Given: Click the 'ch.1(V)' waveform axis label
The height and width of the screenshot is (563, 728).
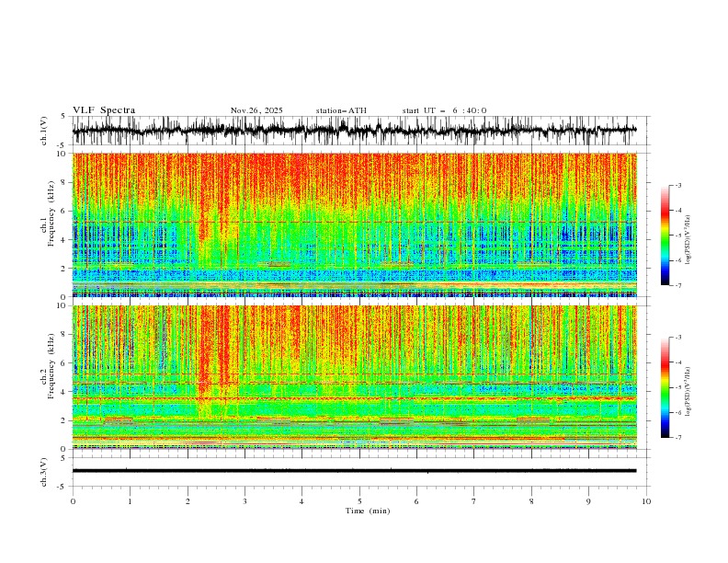Looking at the screenshot, I should coord(44,131).
